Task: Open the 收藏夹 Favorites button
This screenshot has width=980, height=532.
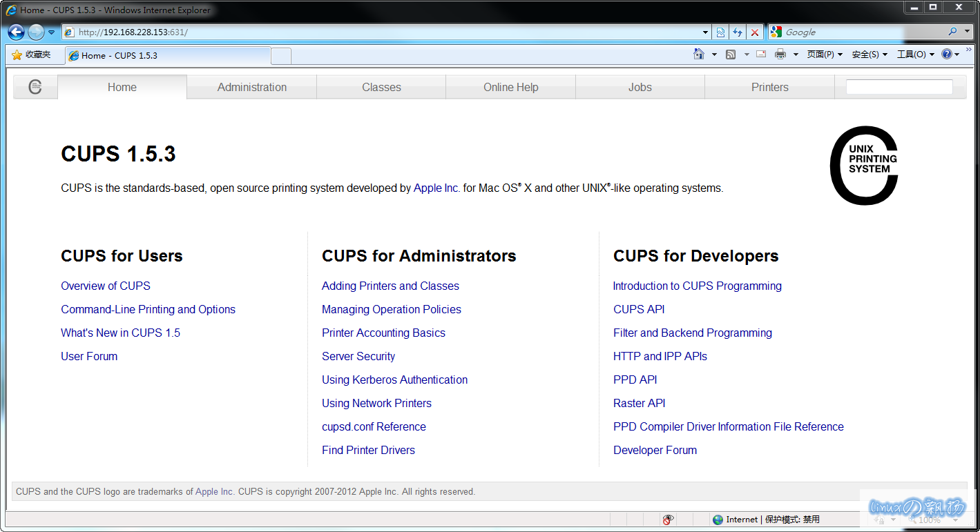Action: 32,55
